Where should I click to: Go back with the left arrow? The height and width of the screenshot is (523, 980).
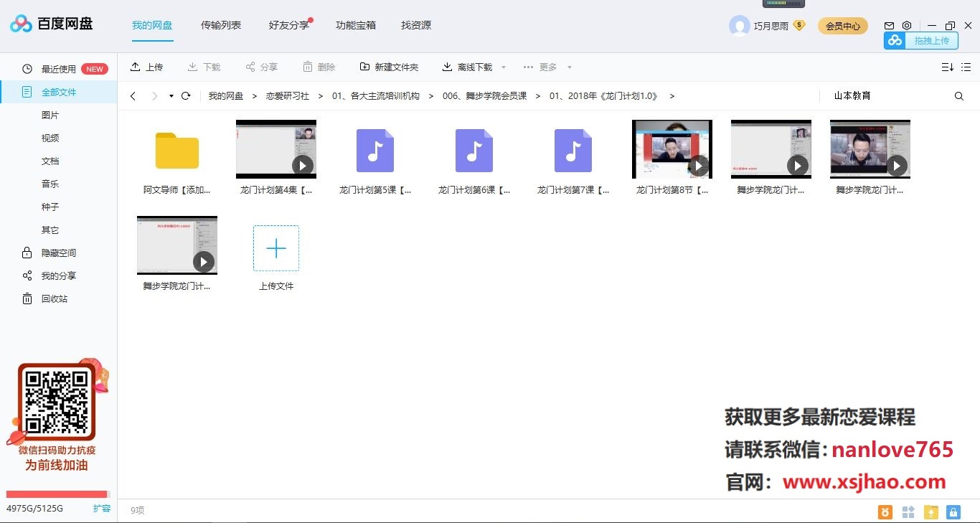point(133,96)
